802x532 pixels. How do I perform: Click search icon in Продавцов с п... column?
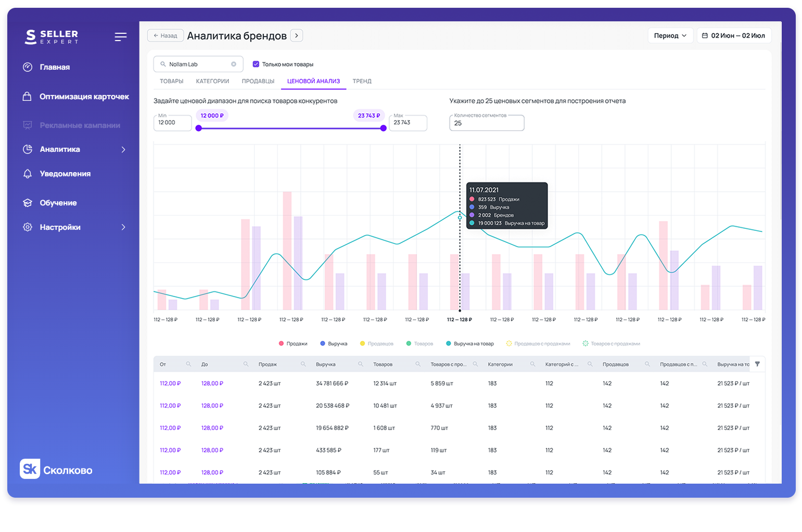(x=705, y=364)
